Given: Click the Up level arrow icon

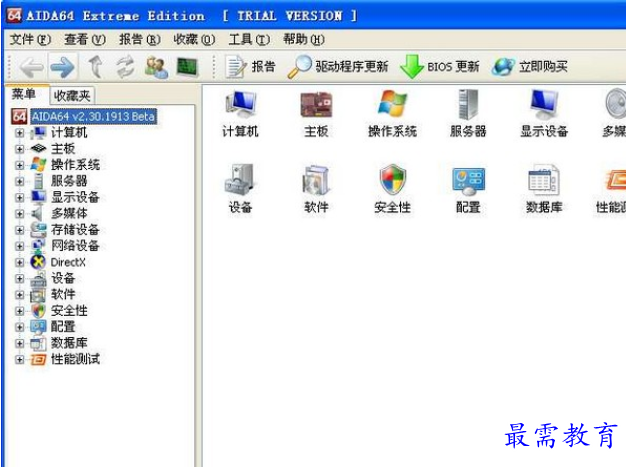Looking at the screenshot, I should coord(95,67).
